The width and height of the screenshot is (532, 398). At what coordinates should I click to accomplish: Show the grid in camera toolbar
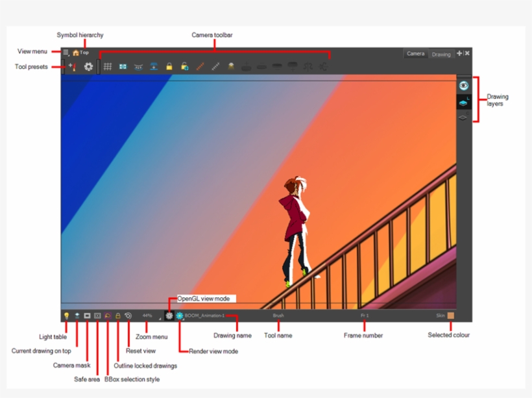[108, 66]
